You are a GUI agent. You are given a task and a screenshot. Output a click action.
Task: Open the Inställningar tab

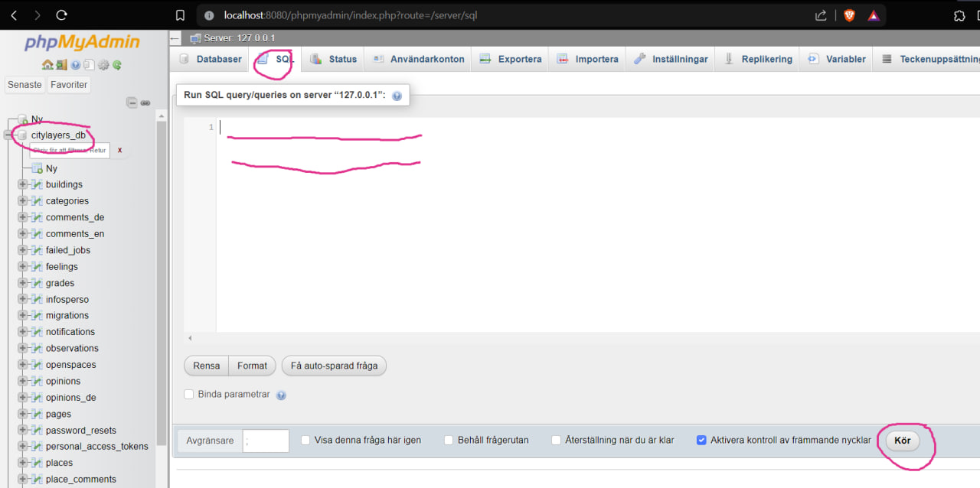coord(671,59)
